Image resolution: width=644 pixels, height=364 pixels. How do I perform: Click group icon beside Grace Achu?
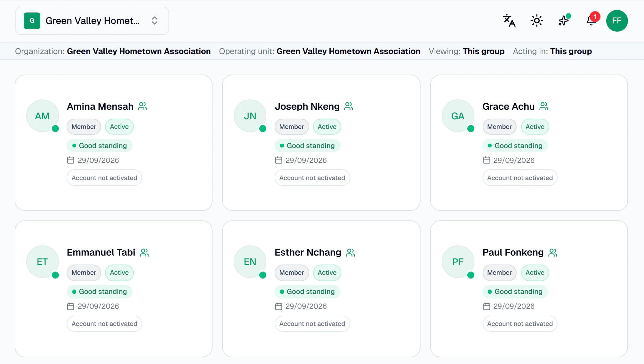pos(544,106)
